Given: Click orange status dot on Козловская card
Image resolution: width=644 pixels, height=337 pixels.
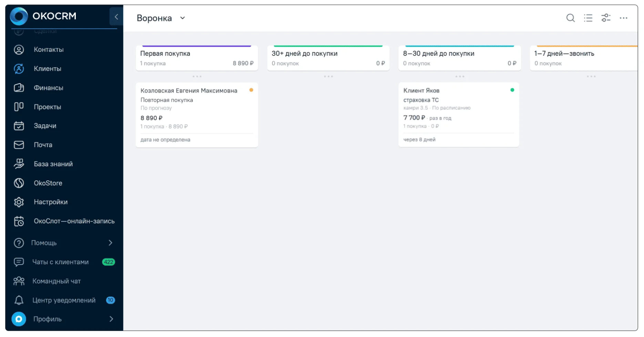Looking at the screenshot, I should click(251, 90).
